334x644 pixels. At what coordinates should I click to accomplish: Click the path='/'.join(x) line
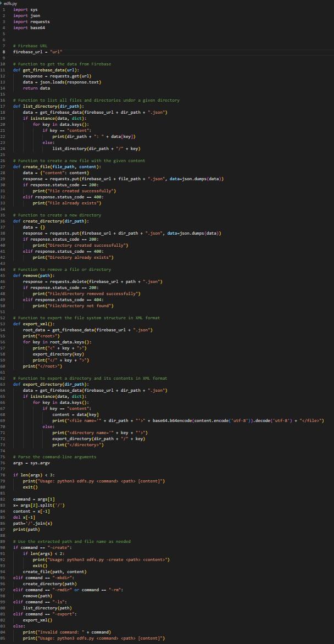pos(32,523)
